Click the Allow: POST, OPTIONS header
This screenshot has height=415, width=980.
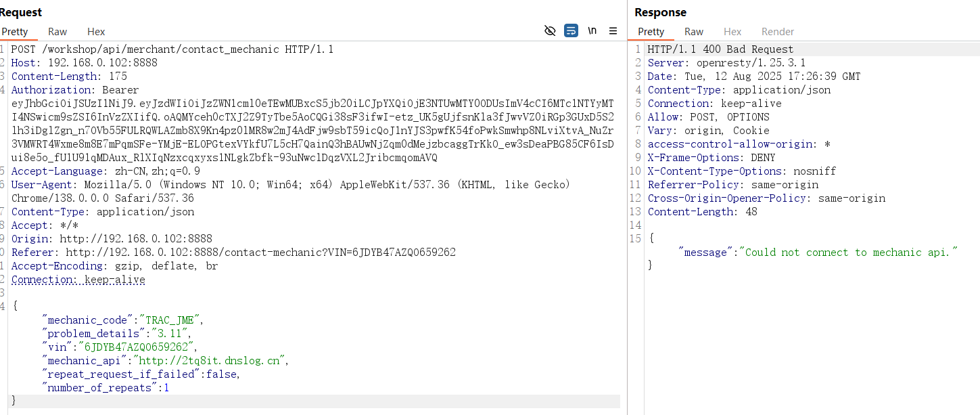(x=708, y=117)
